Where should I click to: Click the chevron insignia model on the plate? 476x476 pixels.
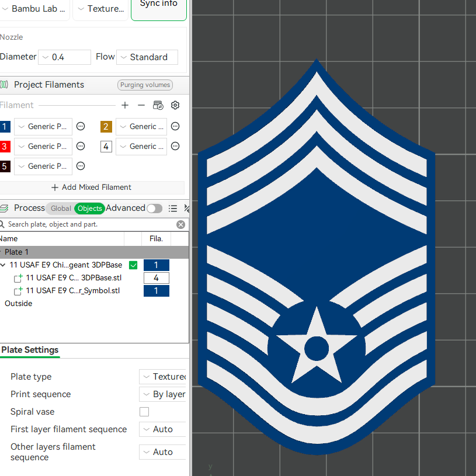[x=317, y=257]
